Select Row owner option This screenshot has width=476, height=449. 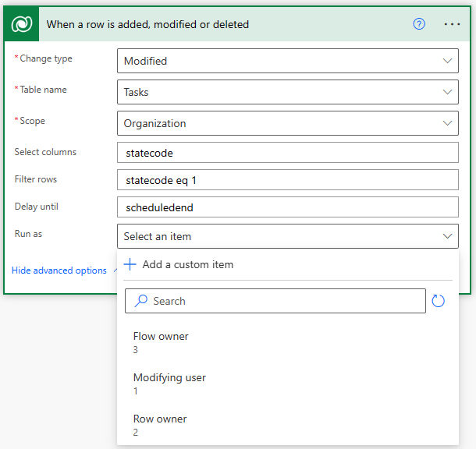(x=288, y=425)
